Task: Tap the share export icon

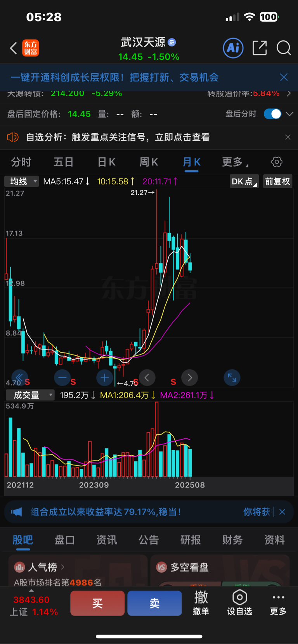Action: [260, 48]
